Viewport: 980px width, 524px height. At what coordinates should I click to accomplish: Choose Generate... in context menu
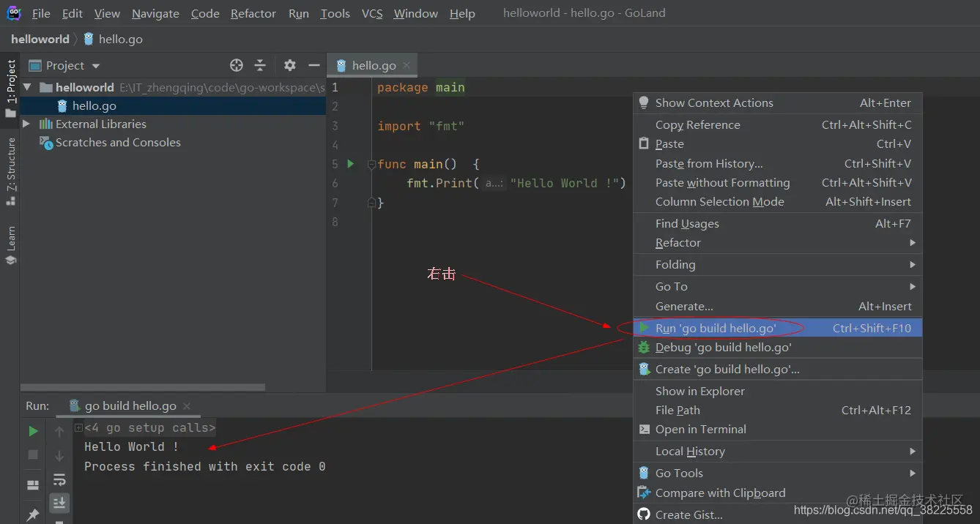coord(777,306)
